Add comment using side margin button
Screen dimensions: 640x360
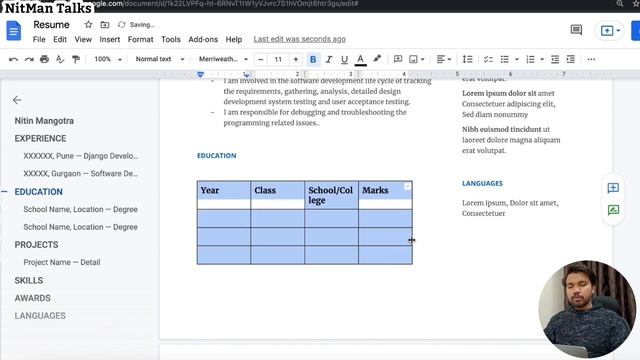point(613,188)
